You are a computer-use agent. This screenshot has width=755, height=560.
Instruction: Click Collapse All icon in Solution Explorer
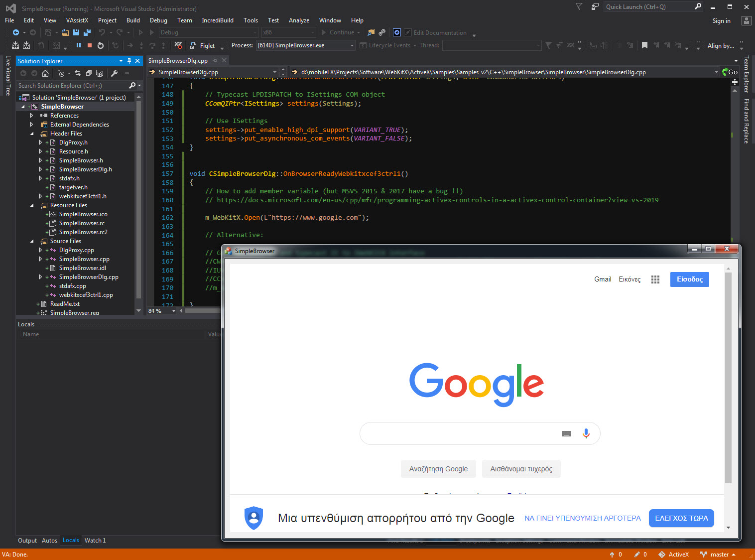(x=89, y=73)
